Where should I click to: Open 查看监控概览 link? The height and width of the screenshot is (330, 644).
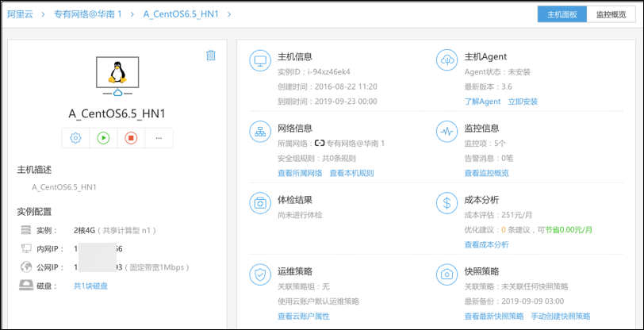(x=486, y=173)
